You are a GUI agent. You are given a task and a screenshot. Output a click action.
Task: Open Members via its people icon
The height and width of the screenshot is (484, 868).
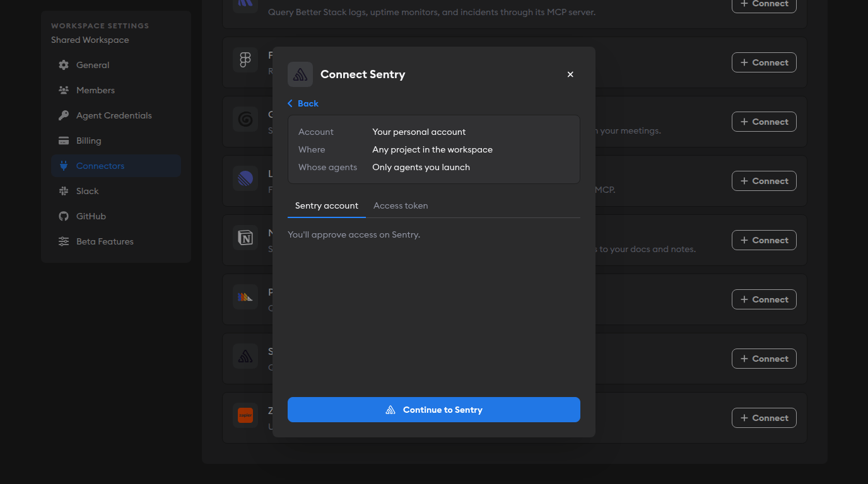(64, 90)
